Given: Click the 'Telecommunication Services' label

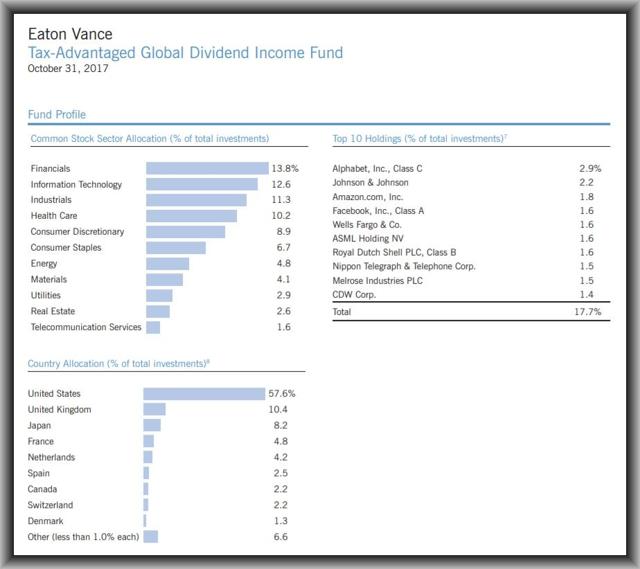Looking at the screenshot, I should [x=86, y=327].
